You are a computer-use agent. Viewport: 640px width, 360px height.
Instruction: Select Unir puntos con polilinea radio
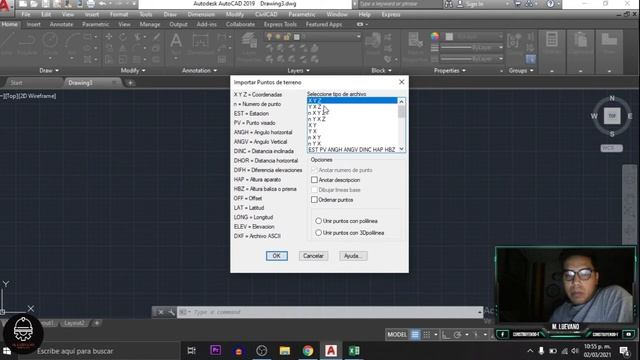pos(318,221)
